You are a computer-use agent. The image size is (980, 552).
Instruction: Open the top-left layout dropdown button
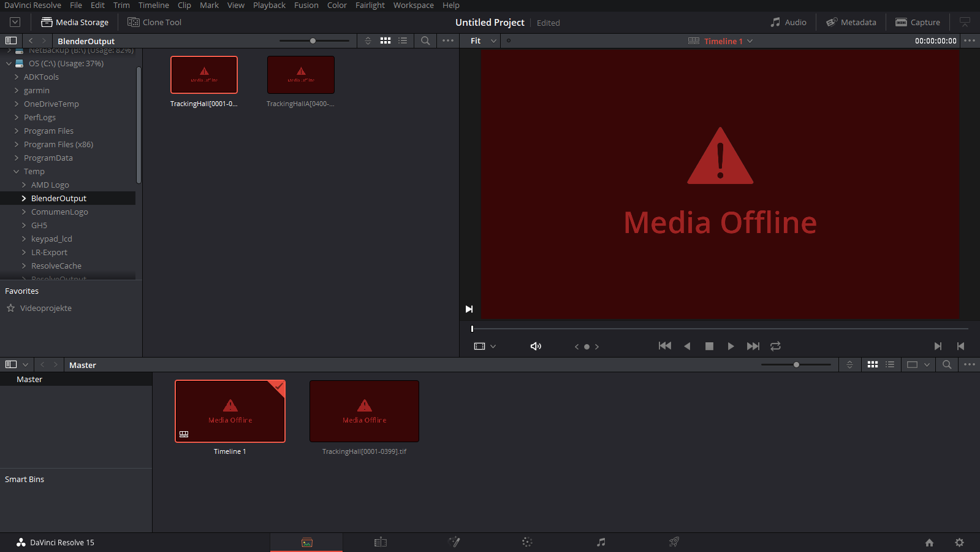point(15,22)
